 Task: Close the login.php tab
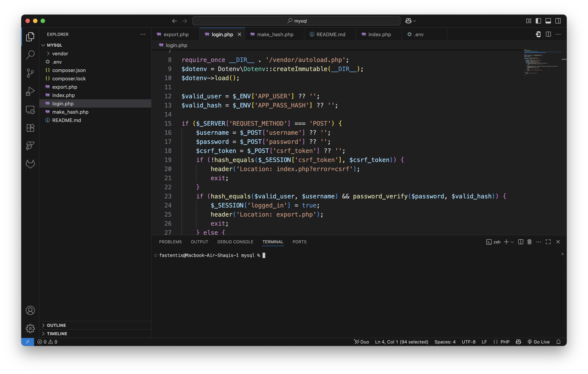[239, 34]
